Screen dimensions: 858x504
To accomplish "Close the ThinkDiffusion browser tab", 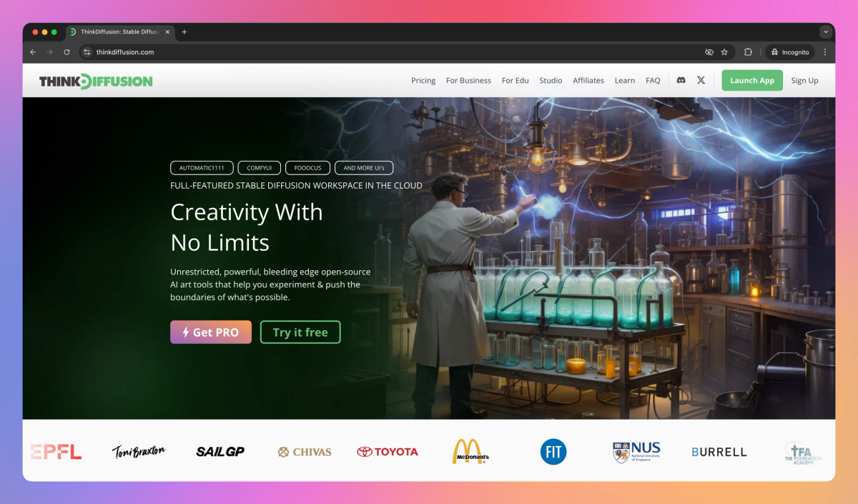I will (168, 32).
